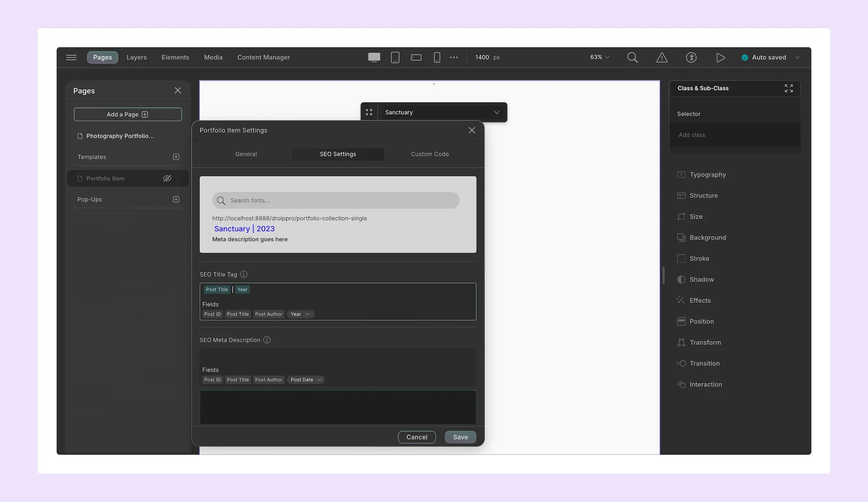Expand the Auto saved dropdown arrow

797,57
